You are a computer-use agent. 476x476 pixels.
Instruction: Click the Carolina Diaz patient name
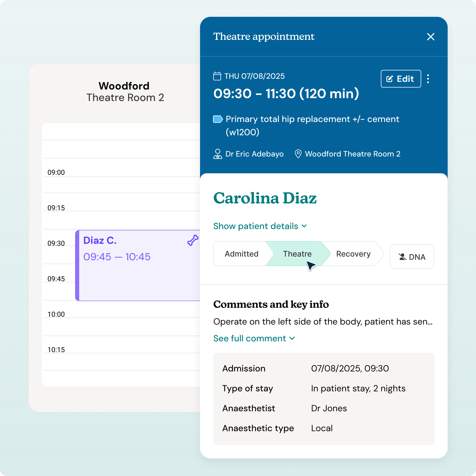point(265,198)
